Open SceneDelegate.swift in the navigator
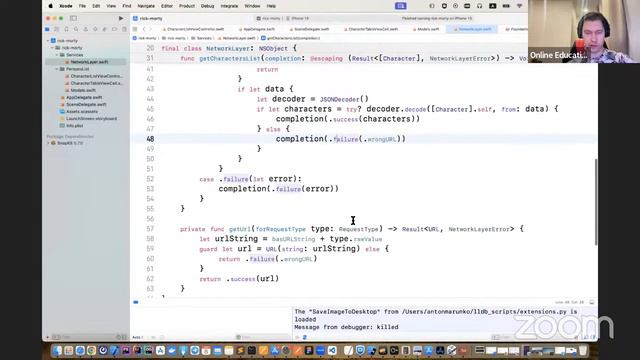Screen dimensions: 640x360 tap(83, 104)
